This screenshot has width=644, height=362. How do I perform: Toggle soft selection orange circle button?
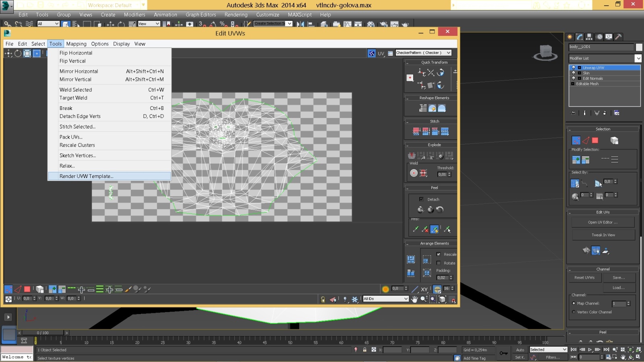click(x=385, y=289)
